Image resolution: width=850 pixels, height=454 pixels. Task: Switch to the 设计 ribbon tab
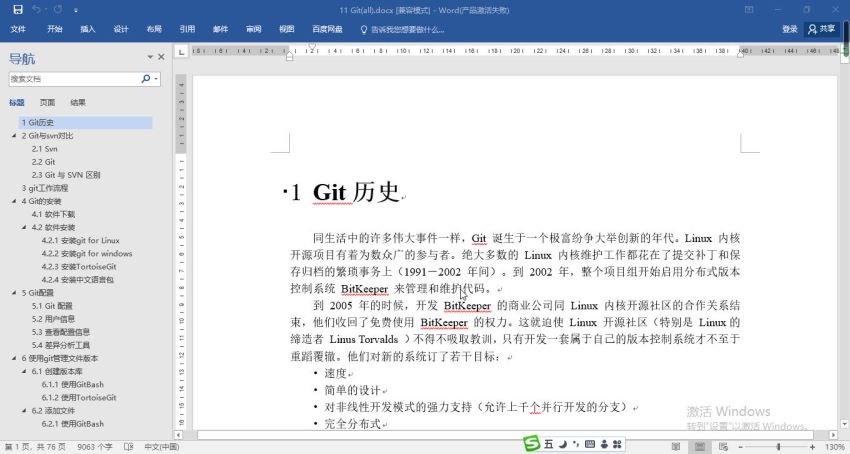click(121, 29)
